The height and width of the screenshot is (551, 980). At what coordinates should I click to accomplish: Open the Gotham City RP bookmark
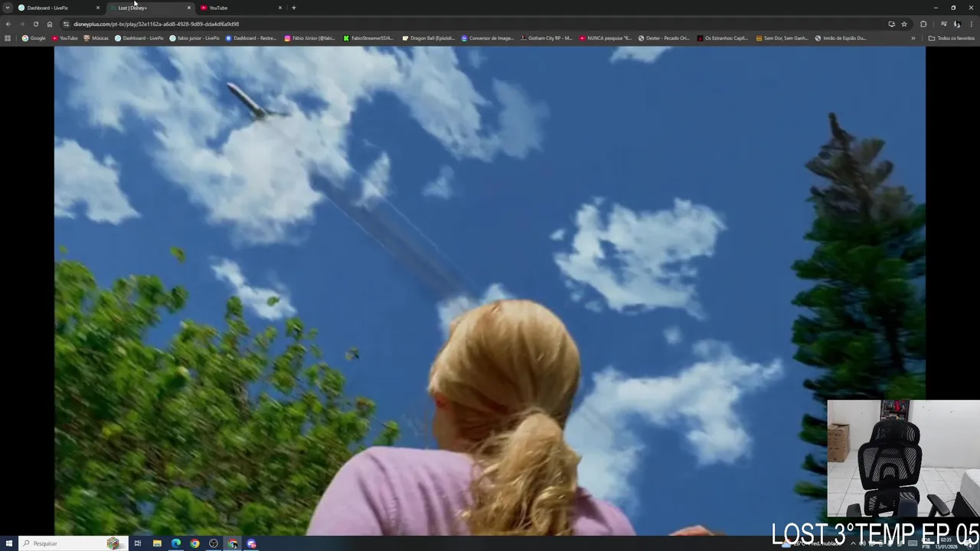tap(546, 37)
